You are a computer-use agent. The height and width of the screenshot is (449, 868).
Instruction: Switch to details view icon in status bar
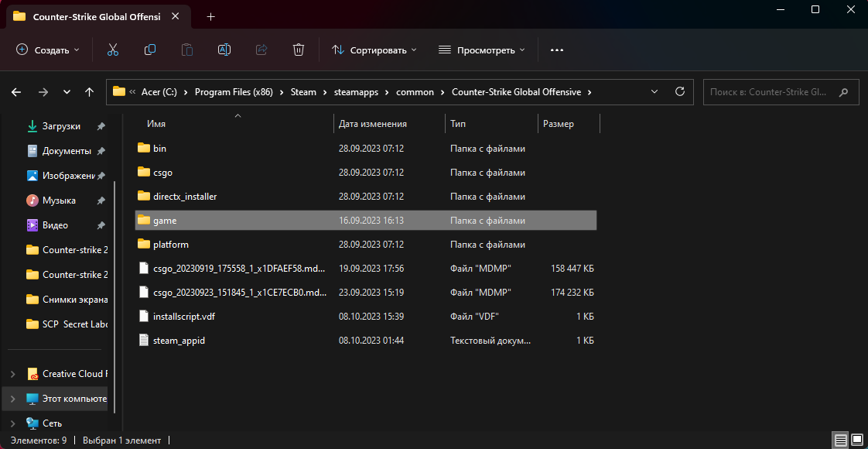(x=840, y=440)
